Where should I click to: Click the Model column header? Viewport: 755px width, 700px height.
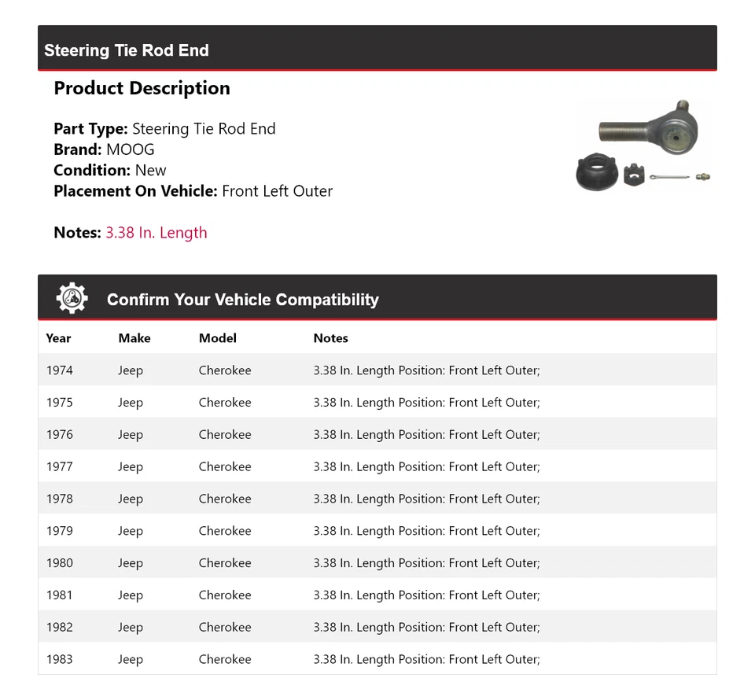(218, 338)
